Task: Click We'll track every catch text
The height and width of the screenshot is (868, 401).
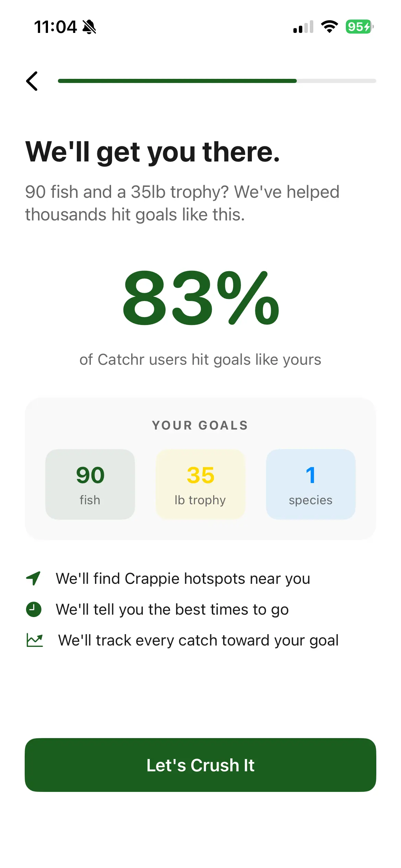Action: tap(198, 640)
